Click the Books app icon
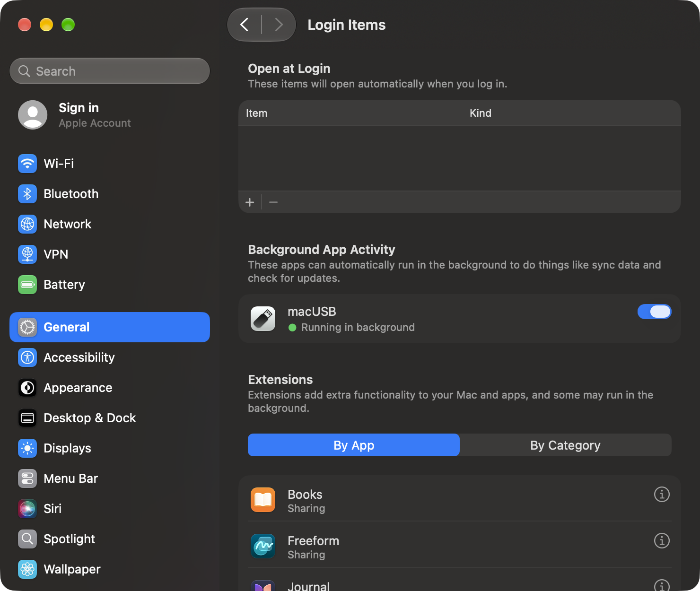The height and width of the screenshot is (591, 700). [263, 500]
